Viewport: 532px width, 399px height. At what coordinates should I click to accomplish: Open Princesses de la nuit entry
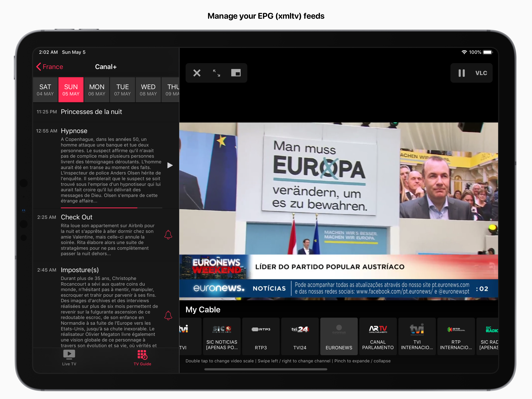point(91,112)
